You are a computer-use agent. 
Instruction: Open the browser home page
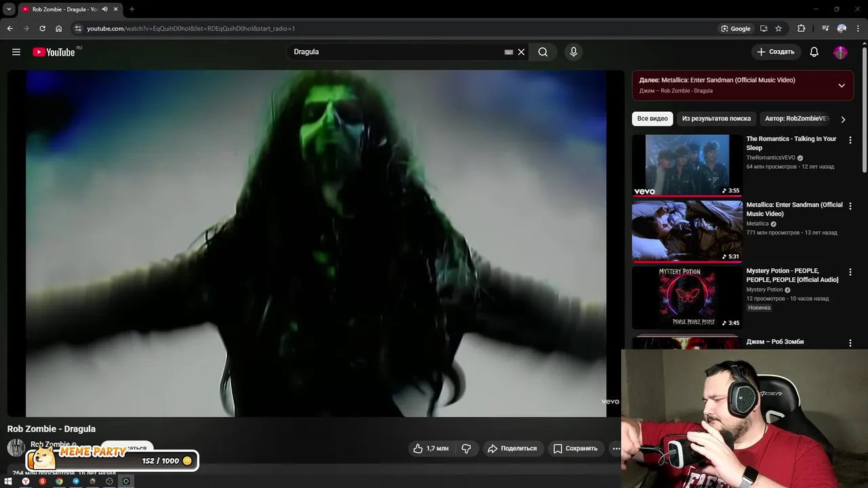(58, 28)
